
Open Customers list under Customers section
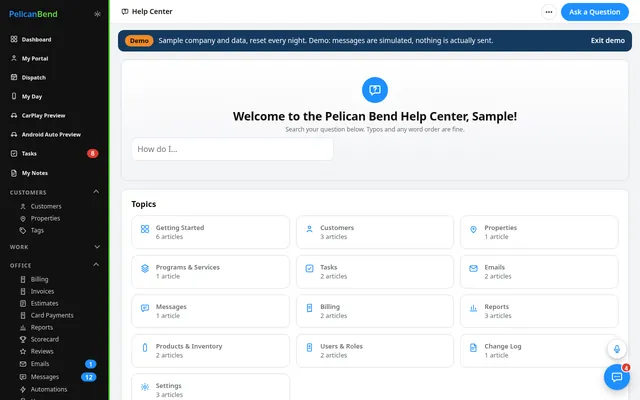pos(46,206)
